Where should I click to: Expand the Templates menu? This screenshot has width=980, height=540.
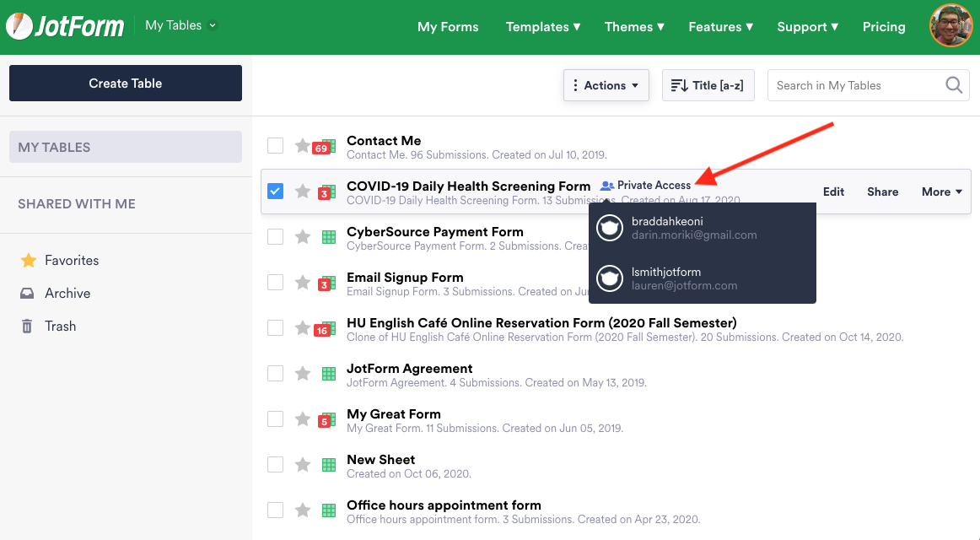coord(543,27)
